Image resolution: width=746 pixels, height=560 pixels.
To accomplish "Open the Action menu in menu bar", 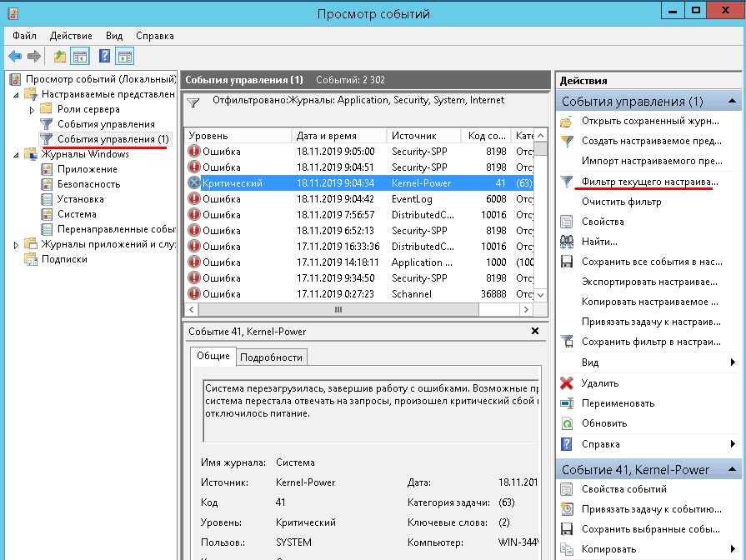I will (71, 36).
